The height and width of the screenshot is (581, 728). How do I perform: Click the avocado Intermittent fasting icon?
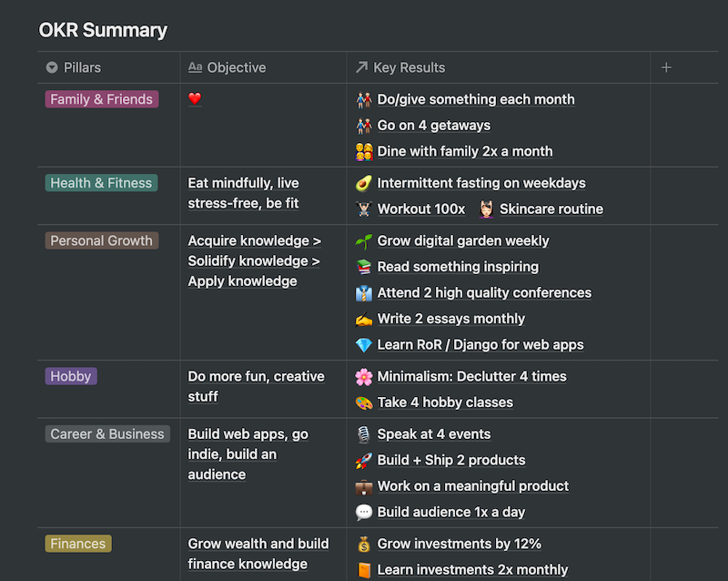(x=363, y=183)
